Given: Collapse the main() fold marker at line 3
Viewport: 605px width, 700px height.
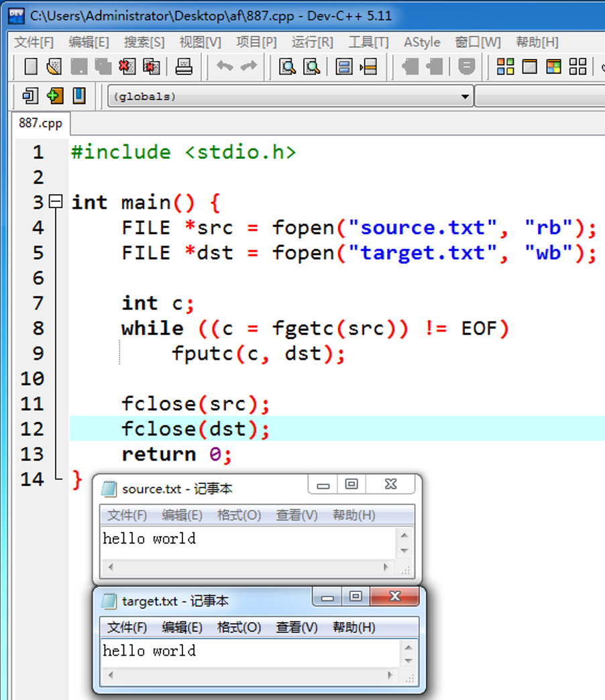Looking at the screenshot, I should (x=56, y=201).
